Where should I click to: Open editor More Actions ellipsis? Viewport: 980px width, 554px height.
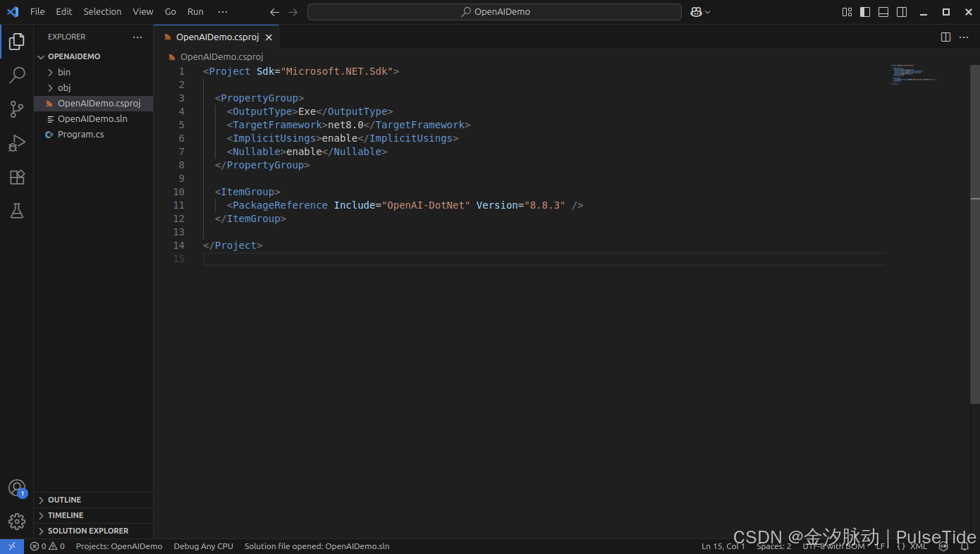click(x=964, y=37)
